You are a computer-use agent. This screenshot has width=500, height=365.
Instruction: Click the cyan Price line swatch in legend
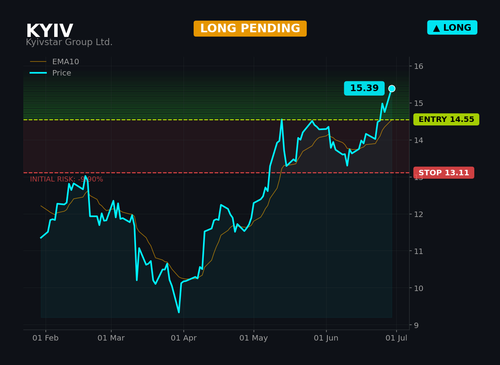(38, 73)
